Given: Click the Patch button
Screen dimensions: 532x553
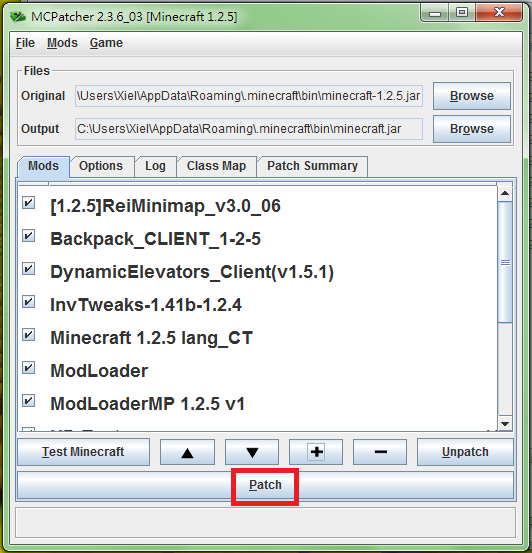Looking at the screenshot, I should pyautogui.click(x=265, y=485).
